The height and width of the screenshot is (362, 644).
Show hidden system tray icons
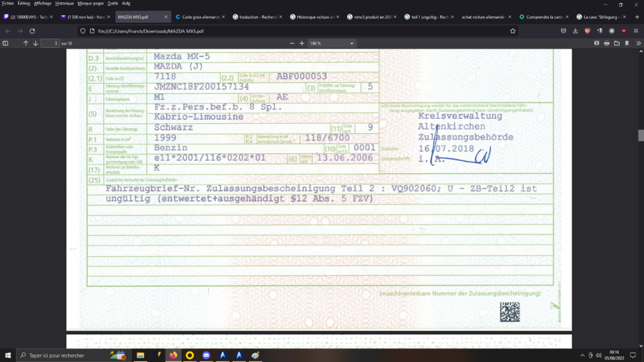tap(582, 356)
